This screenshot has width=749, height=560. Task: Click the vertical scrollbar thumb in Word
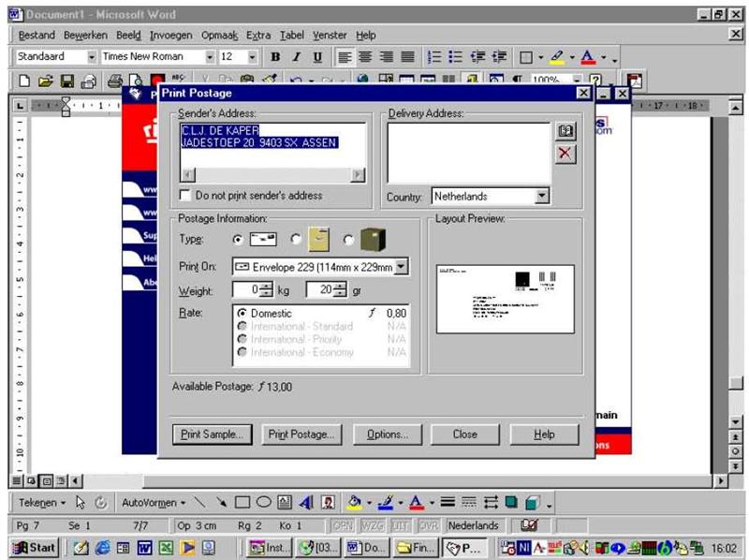(736, 382)
